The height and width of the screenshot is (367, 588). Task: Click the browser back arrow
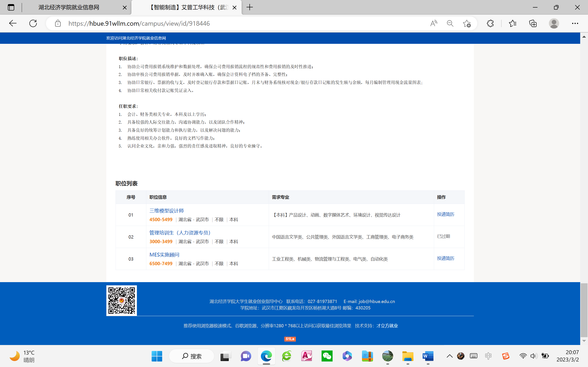click(x=13, y=23)
